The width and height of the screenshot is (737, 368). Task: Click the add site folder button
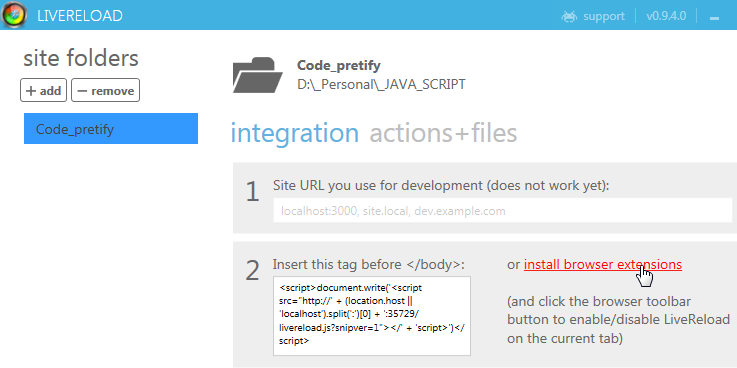tap(44, 90)
